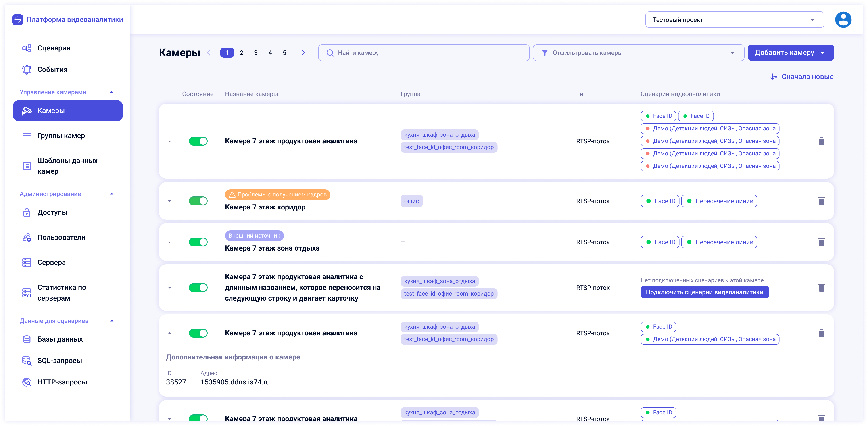
Task: Collapse Администрирование section
Action: [112, 194]
